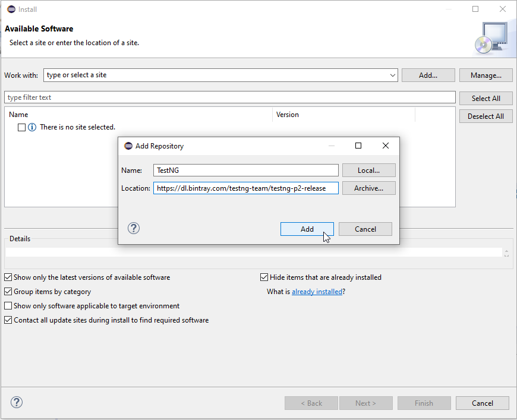The height and width of the screenshot is (420, 517).
Task: Maximize the Add Repository dialog
Action: pyautogui.click(x=358, y=146)
